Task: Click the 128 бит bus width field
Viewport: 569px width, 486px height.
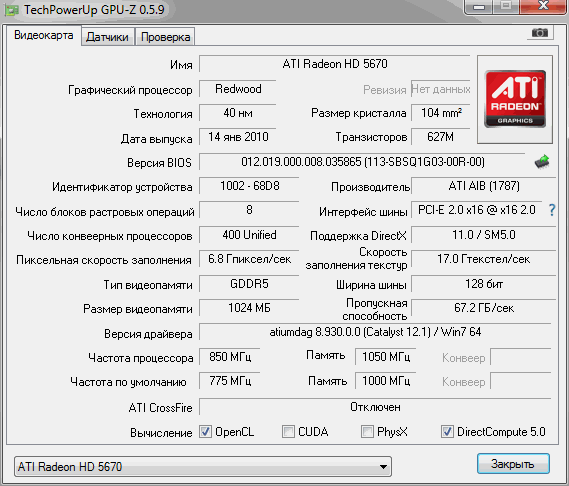Action: (484, 284)
